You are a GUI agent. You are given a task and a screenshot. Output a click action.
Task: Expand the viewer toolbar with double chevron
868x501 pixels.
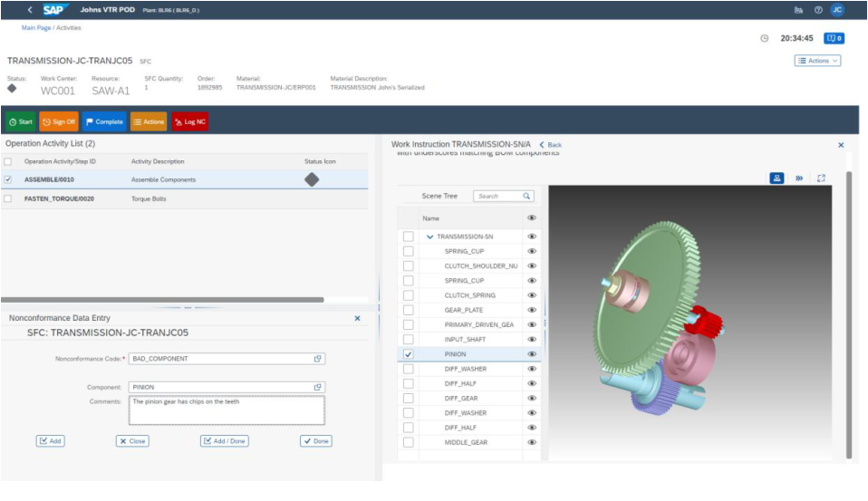(799, 178)
